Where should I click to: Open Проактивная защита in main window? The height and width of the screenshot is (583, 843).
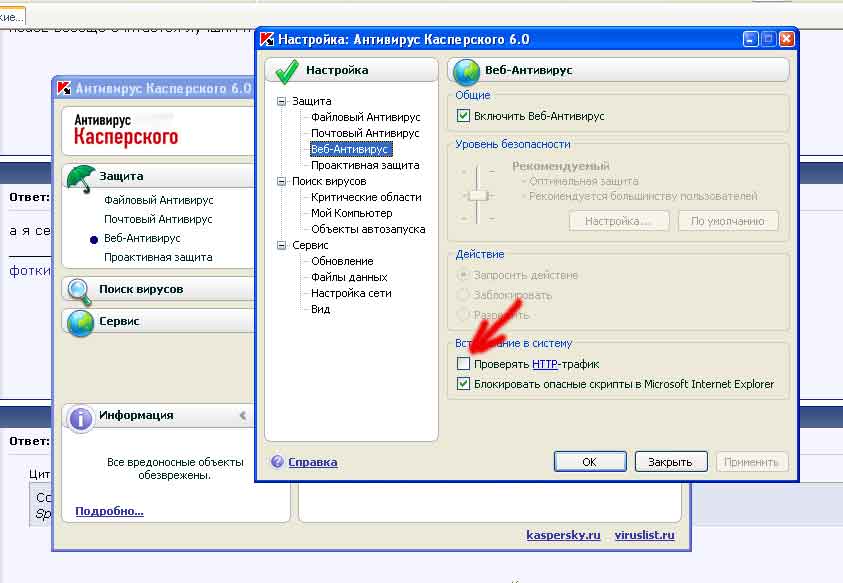[x=158, y=257]
